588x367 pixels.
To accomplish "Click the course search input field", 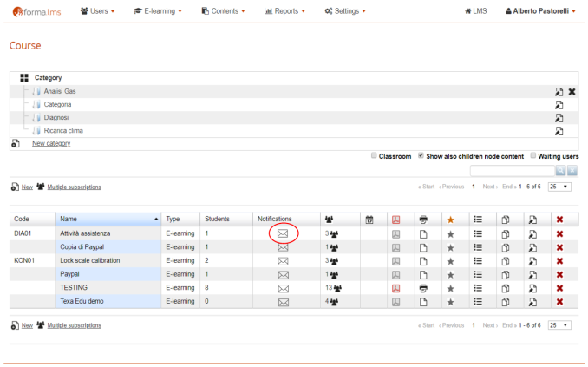I will 512,171.
